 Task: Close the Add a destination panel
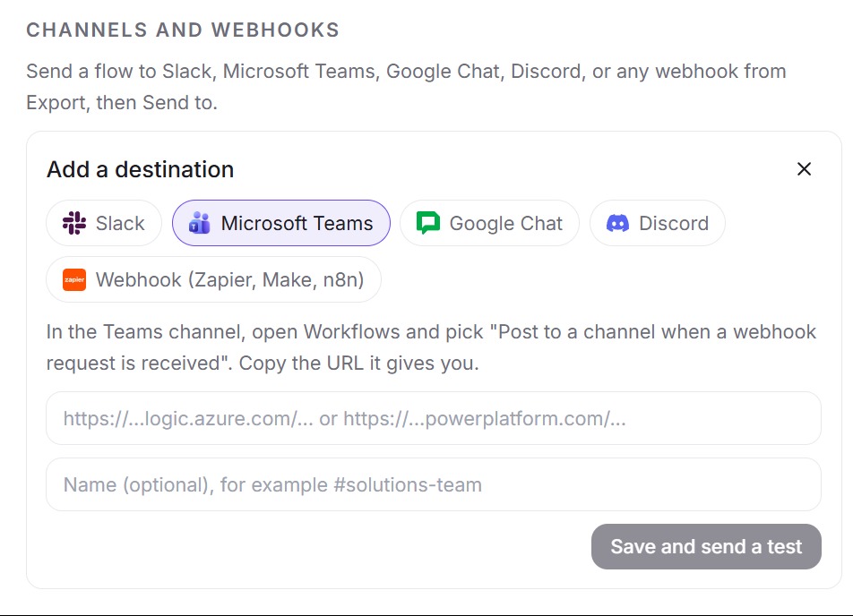tap(804, 169)
